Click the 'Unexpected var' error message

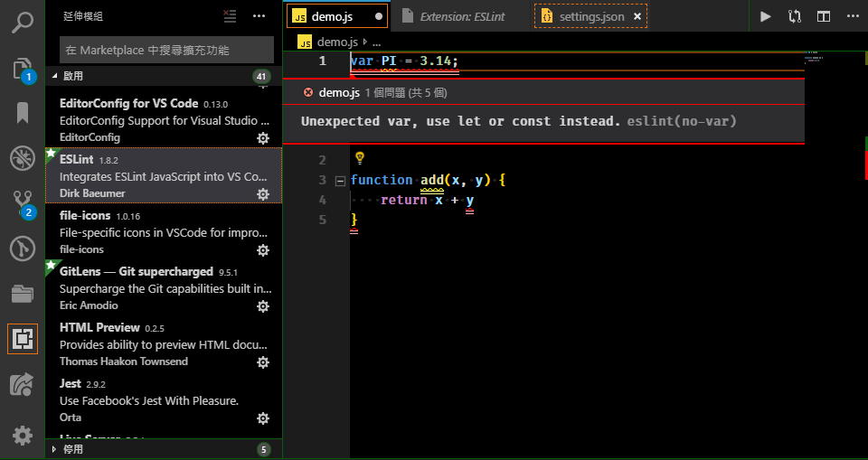click(461, 121)
